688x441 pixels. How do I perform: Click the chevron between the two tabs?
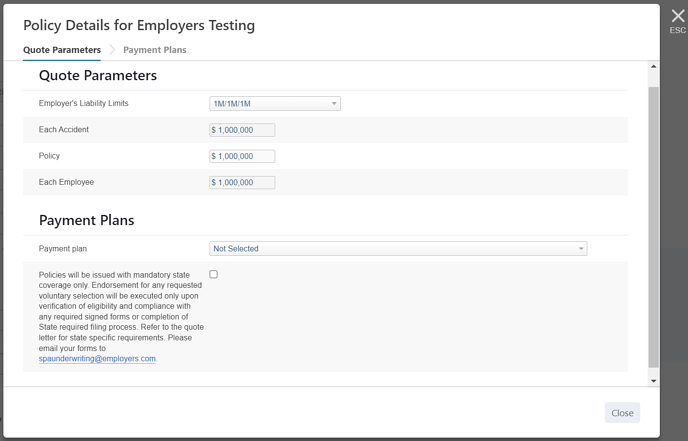tap(112, 50)
